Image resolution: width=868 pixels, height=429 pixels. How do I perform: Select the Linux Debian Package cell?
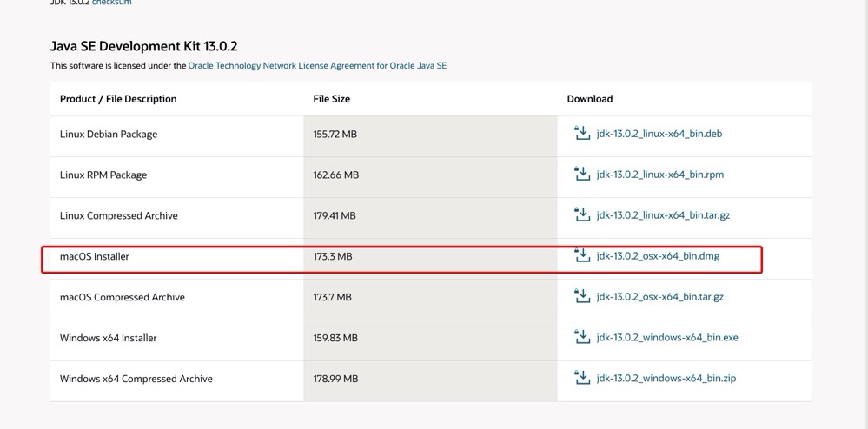coord(109,135)
